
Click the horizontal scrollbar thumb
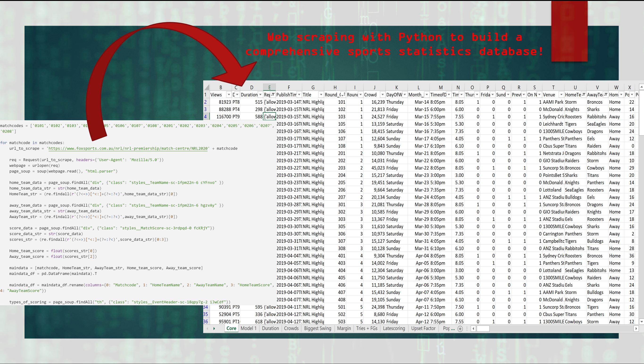483,329
